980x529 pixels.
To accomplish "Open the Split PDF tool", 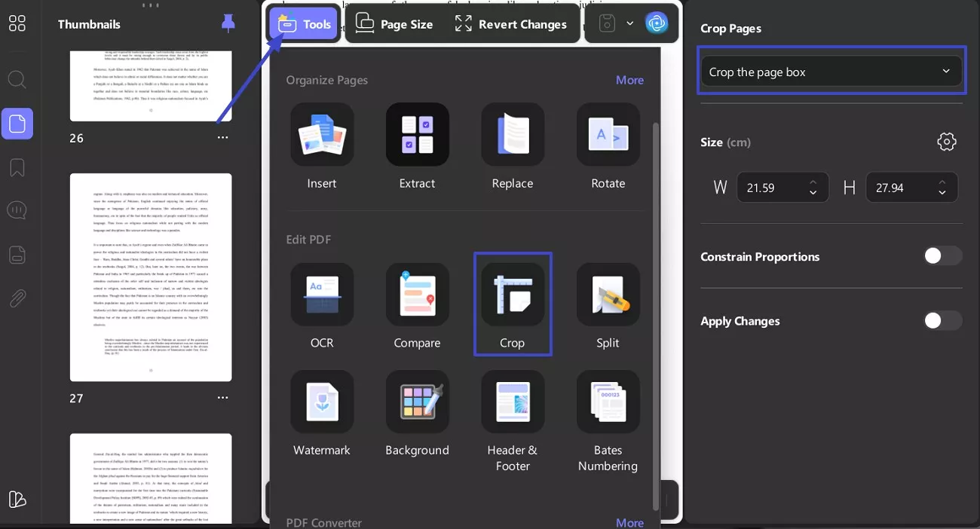I will (608, 305).
